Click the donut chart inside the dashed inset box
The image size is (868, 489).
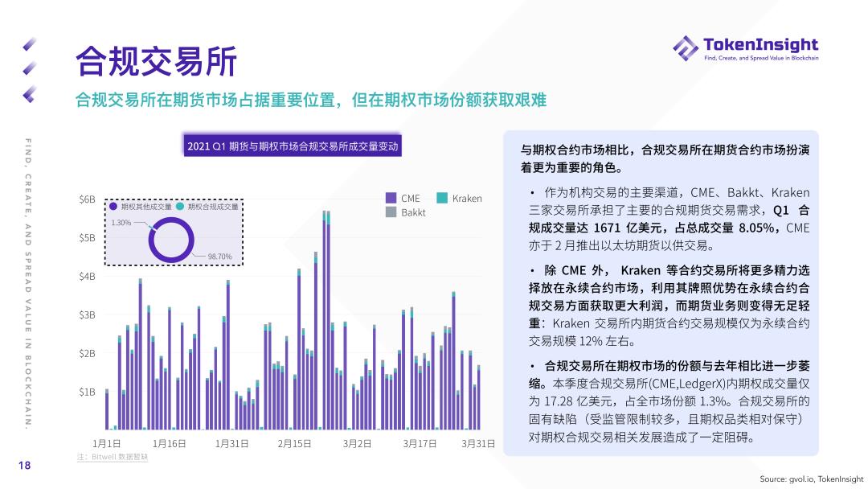click(171, 239)
